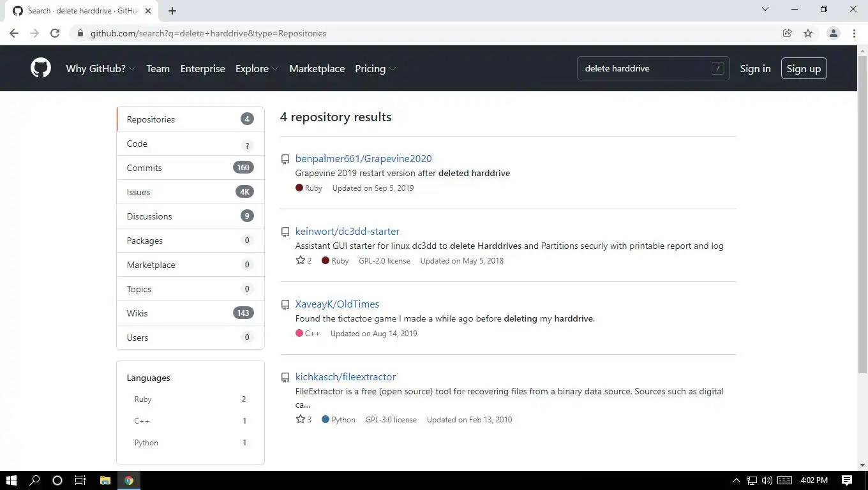Click Chrome icon on taskbar
Viewport: 868px width, 490px height.
129,480
